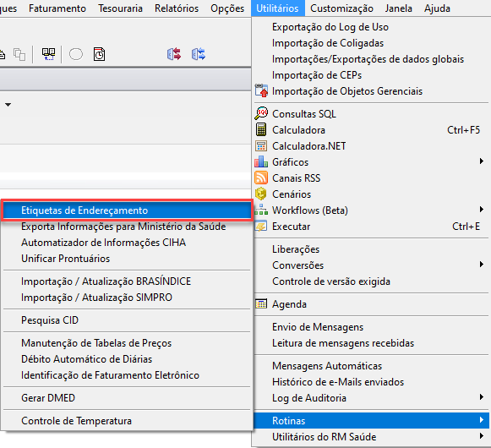Click the Importação de Objetos Gerenciais icon
Viewport: 491px width, 448px height.
click(x=261, y=90)
